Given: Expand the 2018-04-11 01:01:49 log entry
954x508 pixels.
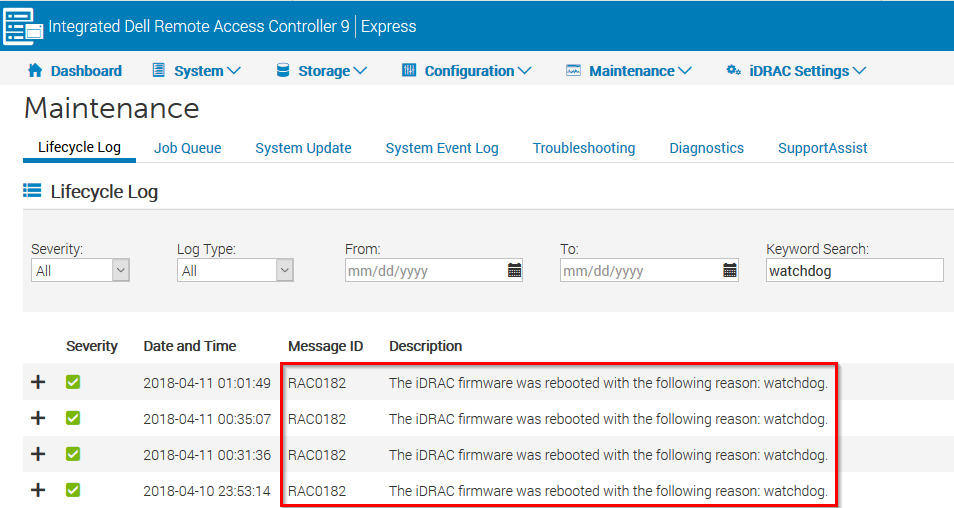Looking at the screenshot, I should tap(39, 382).
